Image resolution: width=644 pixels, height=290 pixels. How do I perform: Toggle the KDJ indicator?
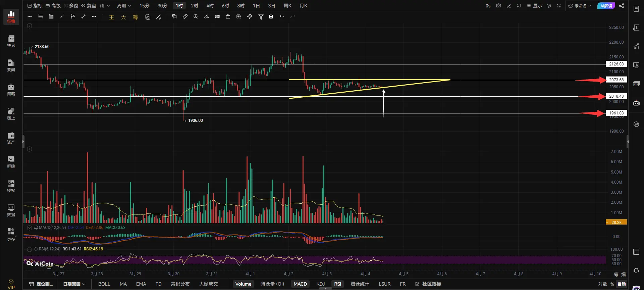tap(321, 284)
